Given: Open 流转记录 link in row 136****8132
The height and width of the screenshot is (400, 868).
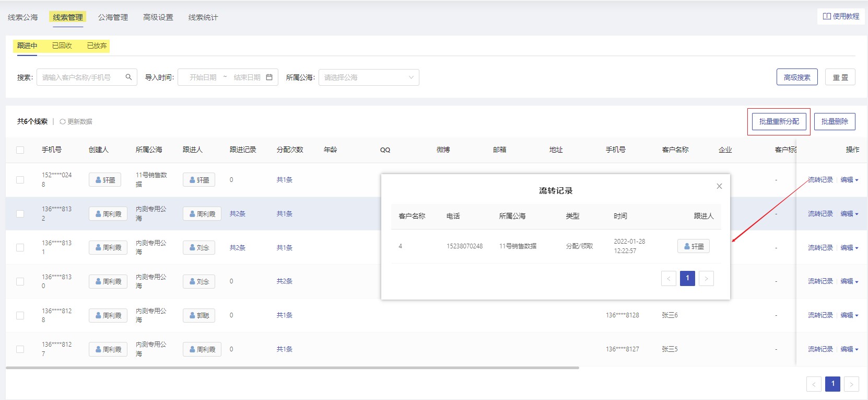Looking at the screenshot, I should pyautogui.click(x=820, y=214).
